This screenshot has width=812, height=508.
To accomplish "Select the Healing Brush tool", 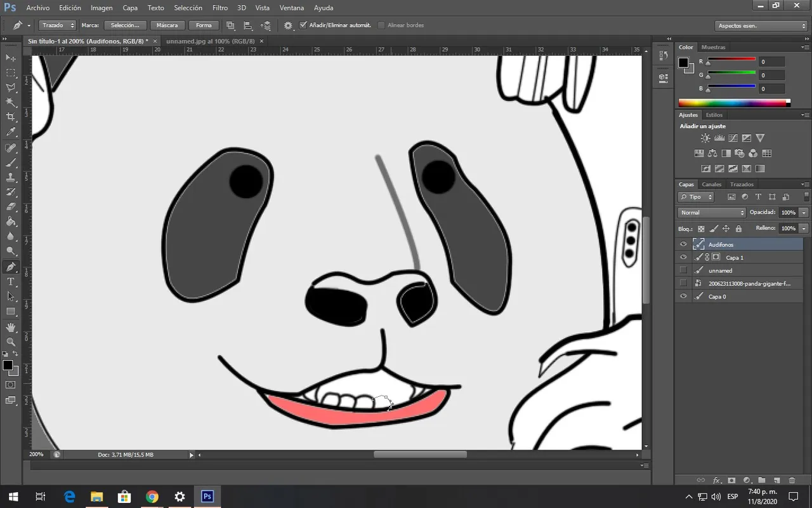I will click(x=11, y=148).
